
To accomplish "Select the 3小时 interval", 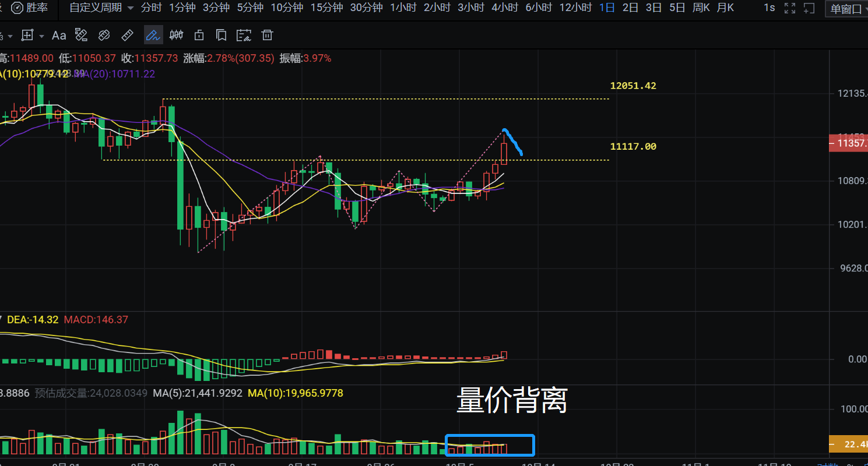I will 471,8.
